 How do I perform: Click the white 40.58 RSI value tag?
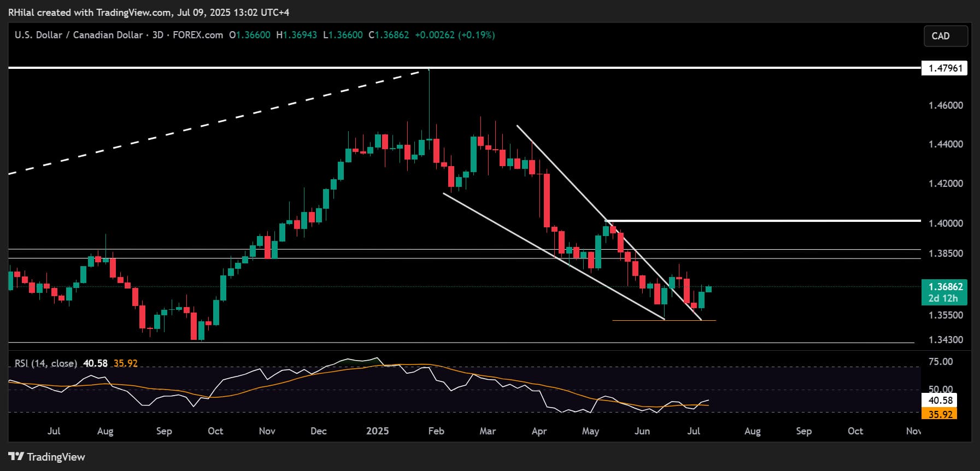[940, 401]
